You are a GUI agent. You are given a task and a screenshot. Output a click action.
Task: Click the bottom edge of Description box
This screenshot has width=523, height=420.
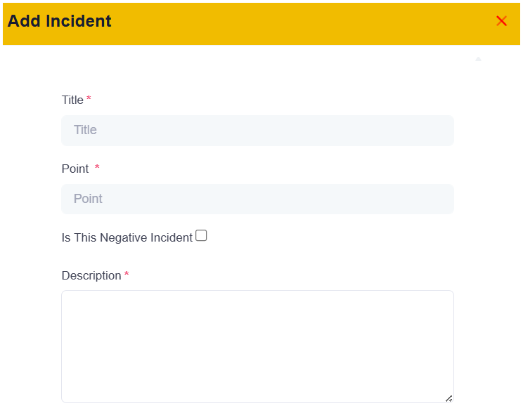click(x=257, y=402)
